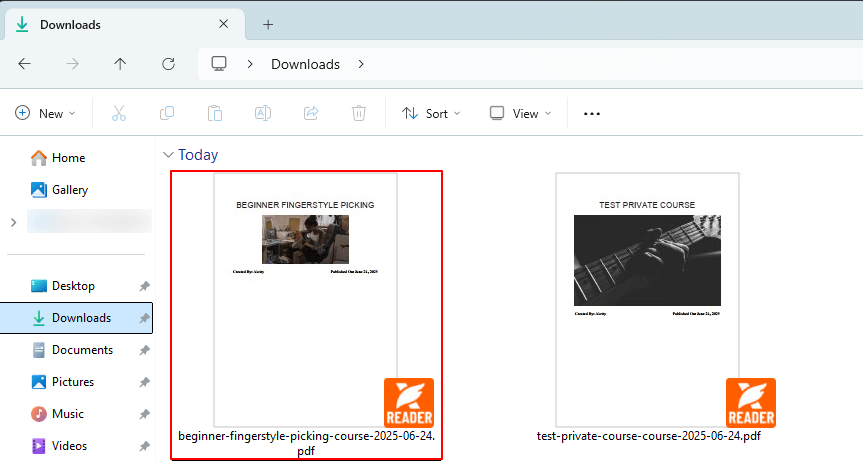Screen dimensions: 863x462
Task: Click the pin icon beside Videos
Action: point(144,445)
